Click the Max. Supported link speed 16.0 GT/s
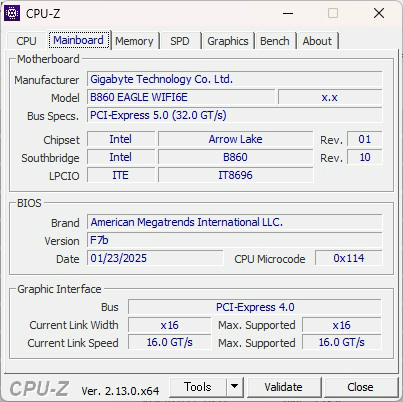 point(342,342)
